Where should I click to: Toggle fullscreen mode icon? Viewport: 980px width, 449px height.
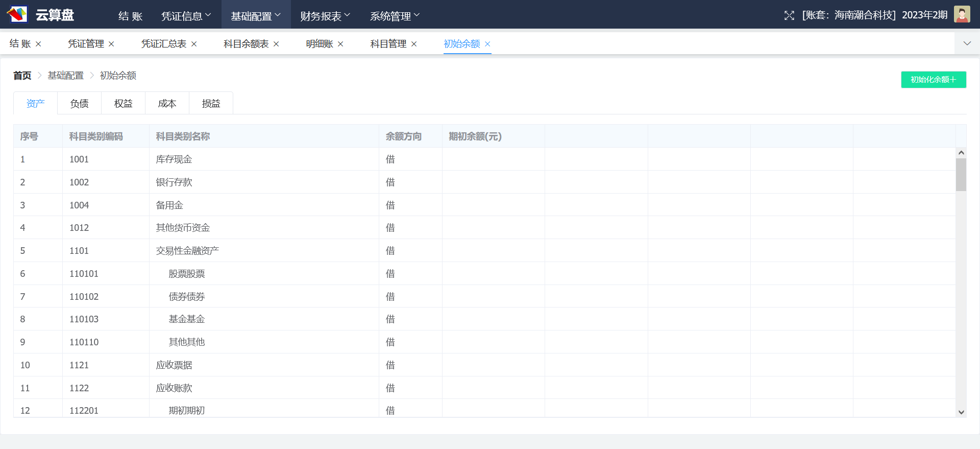click(789, 15)
